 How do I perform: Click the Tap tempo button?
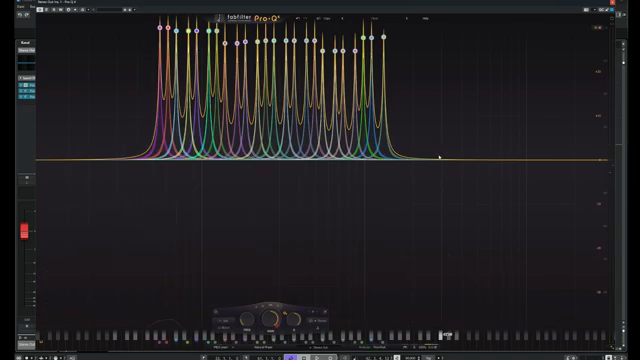coord(429,358)
